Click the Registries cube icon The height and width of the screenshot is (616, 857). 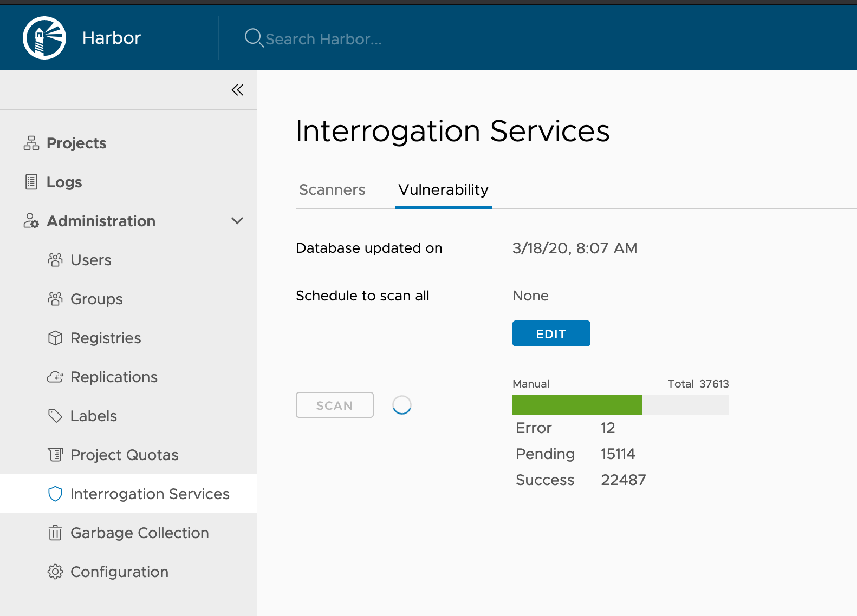(x=55, y=338)
